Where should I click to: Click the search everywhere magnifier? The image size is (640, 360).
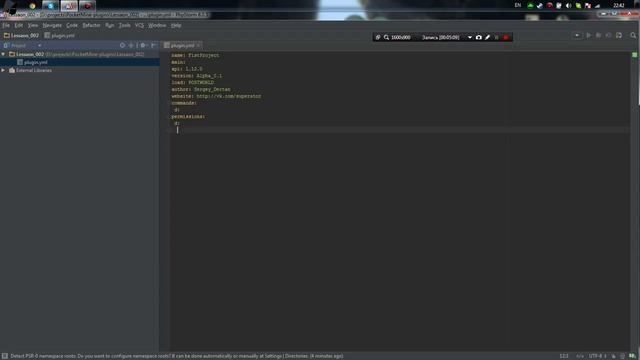pyautogui.click(x=633, y=36)
